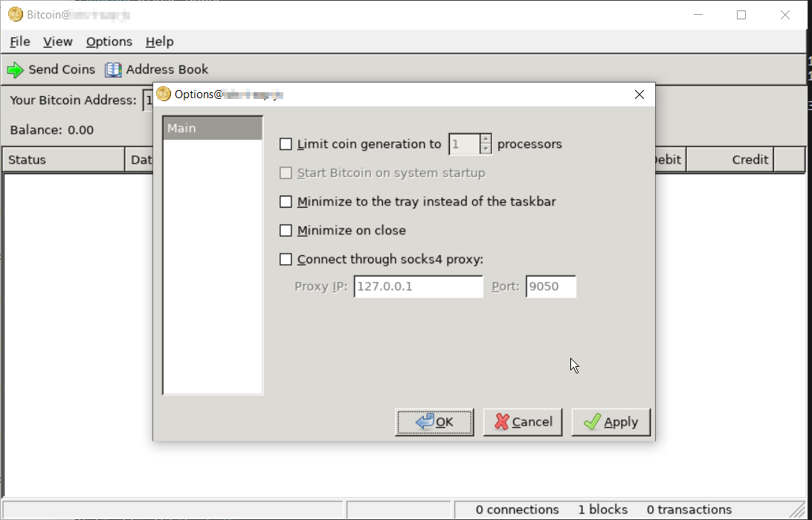Click the coin icon on the Options dialog

pyautogui.click(x=163, y=94)
